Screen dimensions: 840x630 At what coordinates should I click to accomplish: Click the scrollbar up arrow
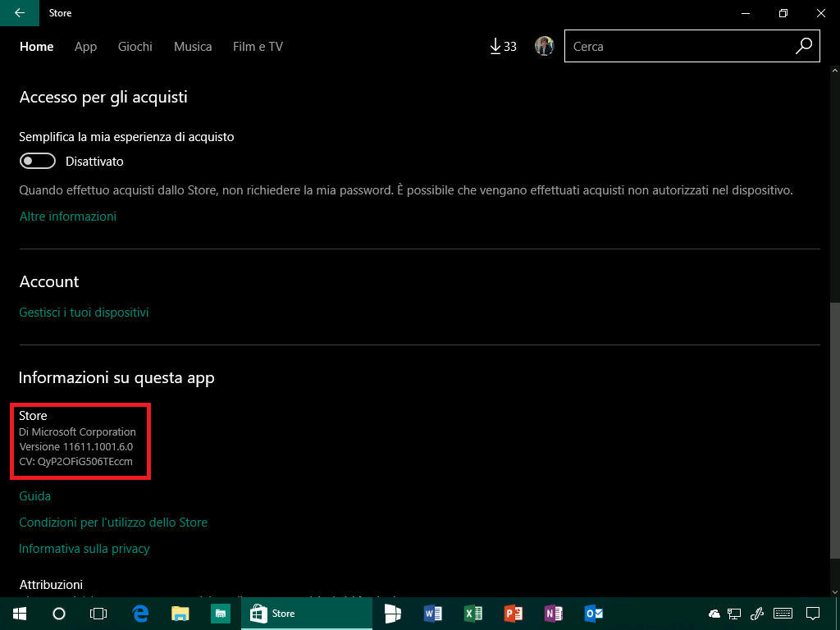click(x=835, y=71)
